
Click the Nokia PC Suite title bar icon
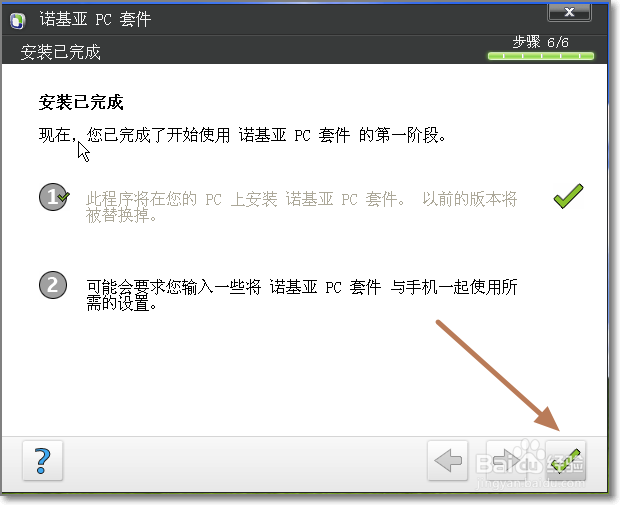(x=17, y=21)
